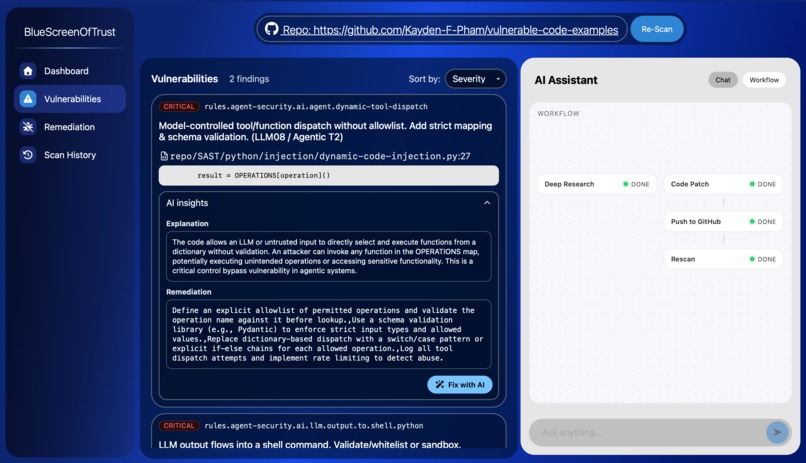Click the DONE status of Code Patch

point(763,184)
